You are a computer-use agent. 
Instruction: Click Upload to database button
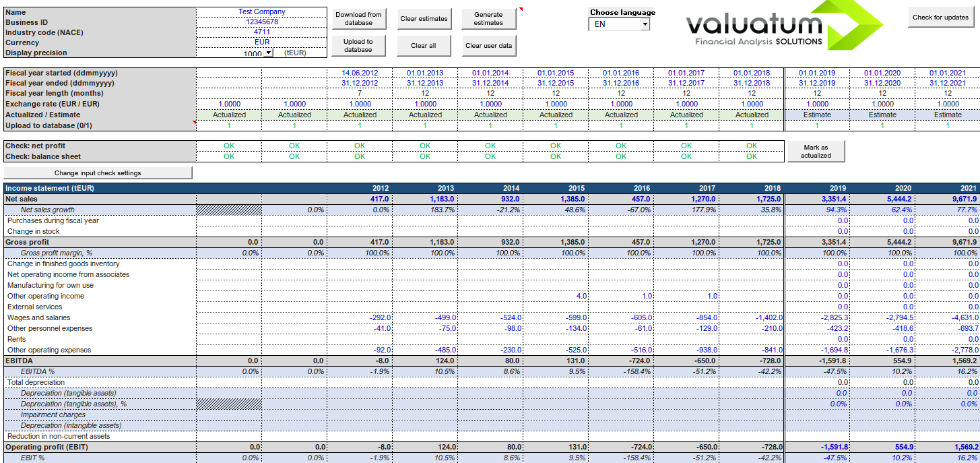[358, 46]
